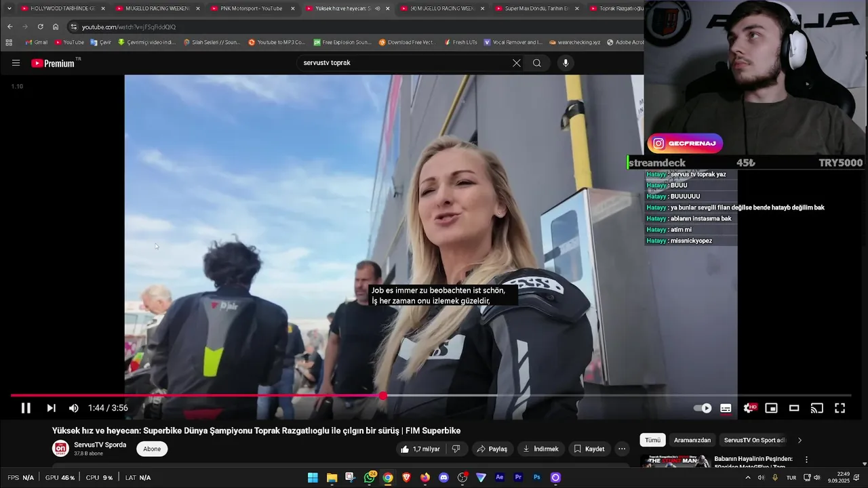Open the Fresh LUTs bookmark
This screenshot has width=868, height=488.
click(460, 42)
